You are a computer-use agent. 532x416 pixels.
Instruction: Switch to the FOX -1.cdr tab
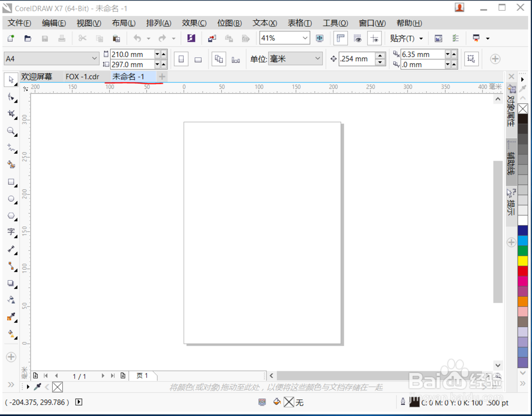point(82,77)
